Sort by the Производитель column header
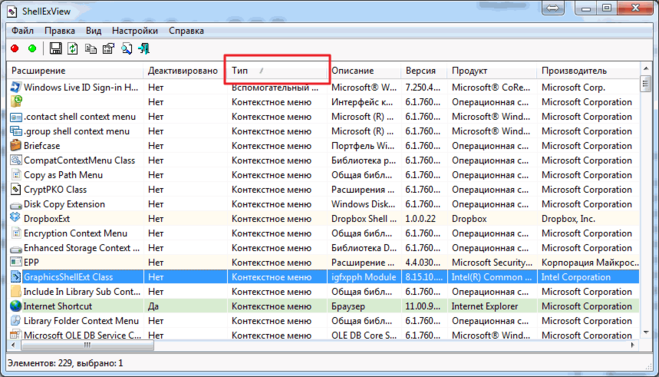This screenshot has width=659, height=377. 588,71
